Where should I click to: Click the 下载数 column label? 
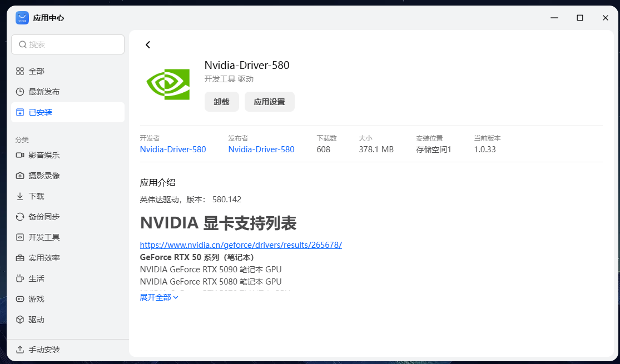point(326,138)
